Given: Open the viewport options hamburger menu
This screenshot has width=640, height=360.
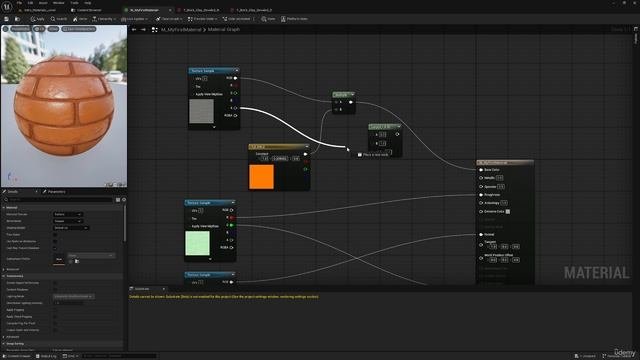Looking at the screenshot, I should [5, 29].
